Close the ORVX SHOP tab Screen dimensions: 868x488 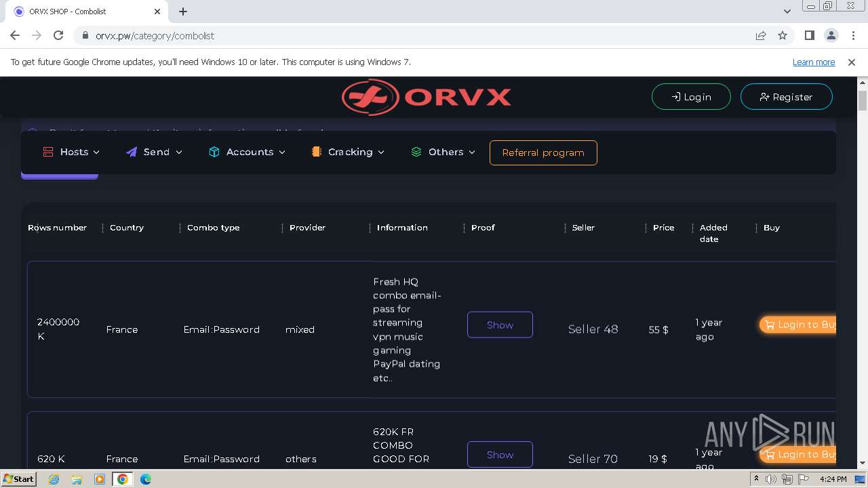pyautogui.click(x=157, y=12)
